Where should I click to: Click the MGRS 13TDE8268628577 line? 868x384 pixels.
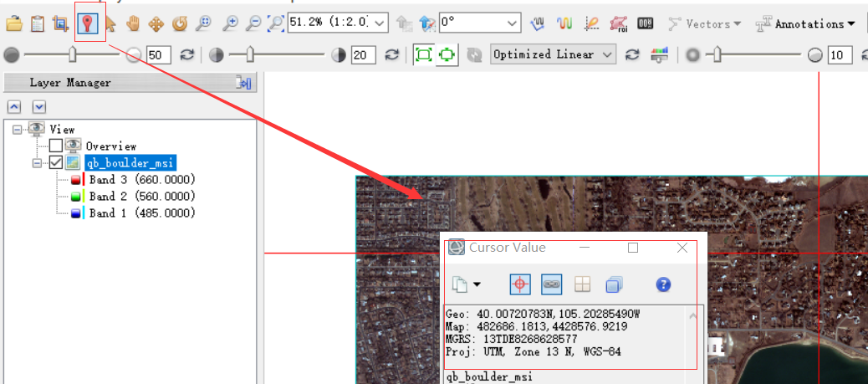[x=512, y=339]
